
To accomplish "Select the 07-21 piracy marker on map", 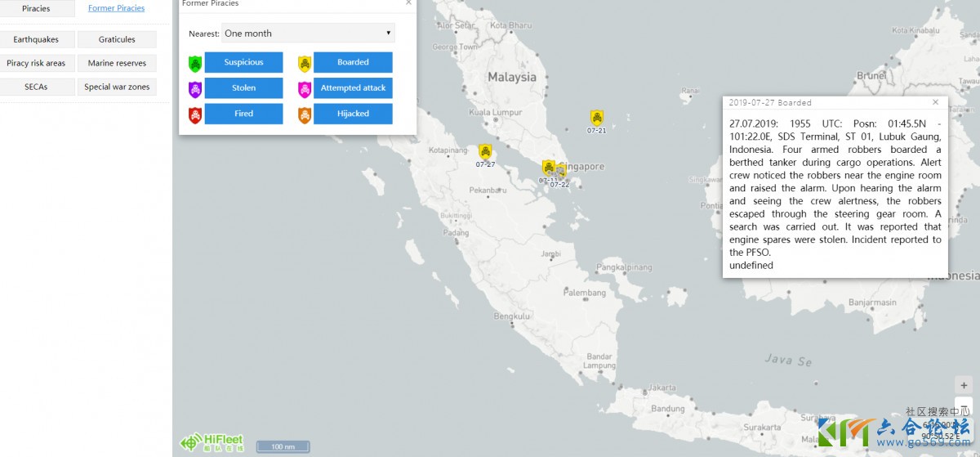I will tap(597, 118).
